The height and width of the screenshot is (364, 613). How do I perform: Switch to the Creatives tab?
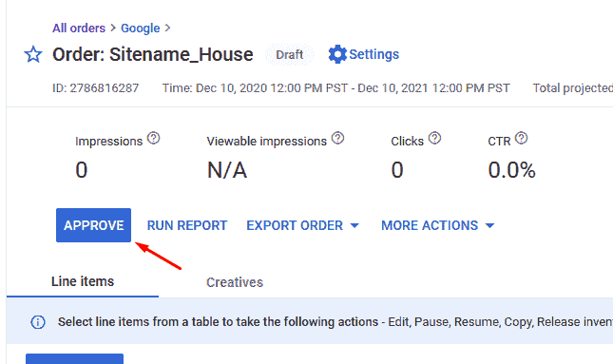pyautogui.click(x=235, y=282)
